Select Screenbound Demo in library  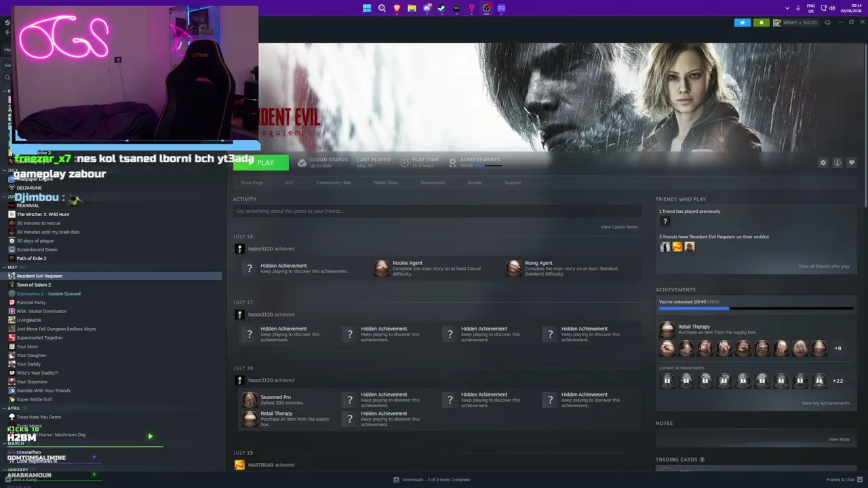click(x=37, y=249)
